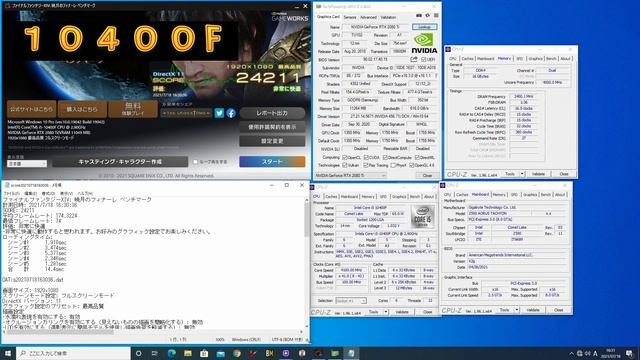Switch to the Advanced tab in GPU-Z
The image size is (640, 360).
pos(369,17)
